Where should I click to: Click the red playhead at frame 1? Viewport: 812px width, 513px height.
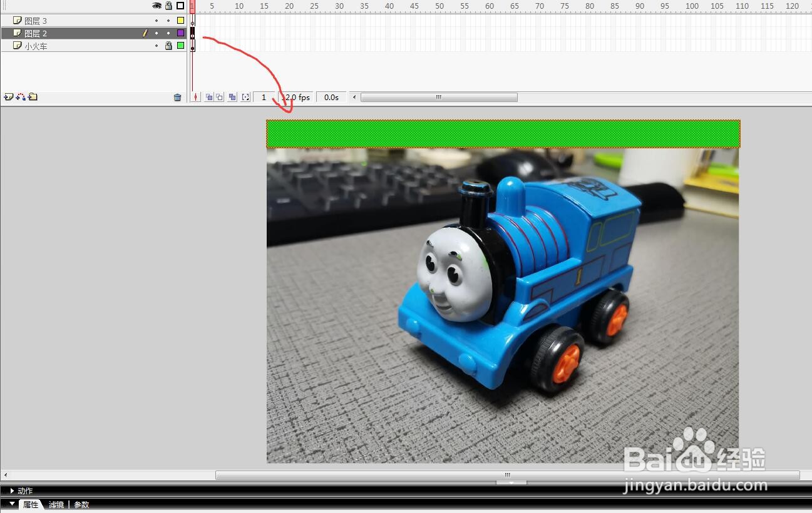click(192, 6)
